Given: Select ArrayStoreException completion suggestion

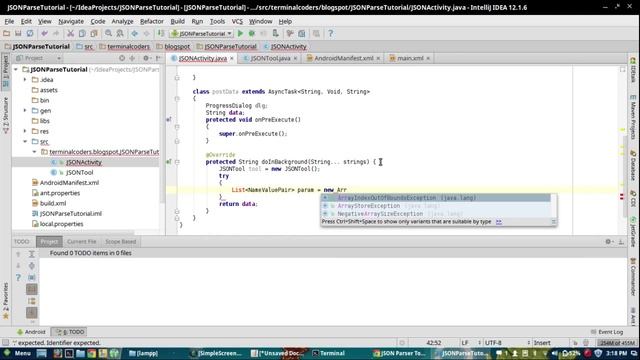Looking at the screenshot, I should [x=436, y=206].
